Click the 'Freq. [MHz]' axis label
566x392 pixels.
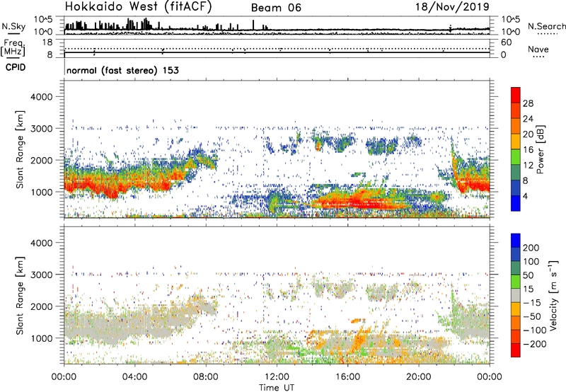(x=13, y=48)
